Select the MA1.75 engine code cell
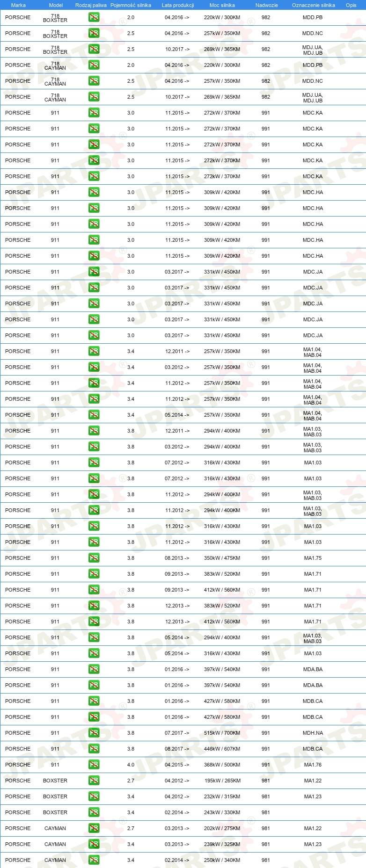 (313, 558)
